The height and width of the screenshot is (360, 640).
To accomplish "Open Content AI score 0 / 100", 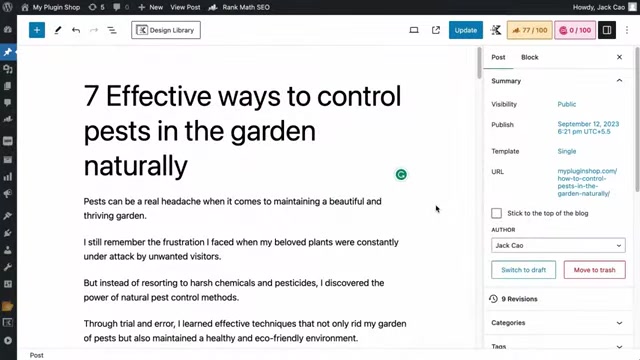I will click(575, 30).
